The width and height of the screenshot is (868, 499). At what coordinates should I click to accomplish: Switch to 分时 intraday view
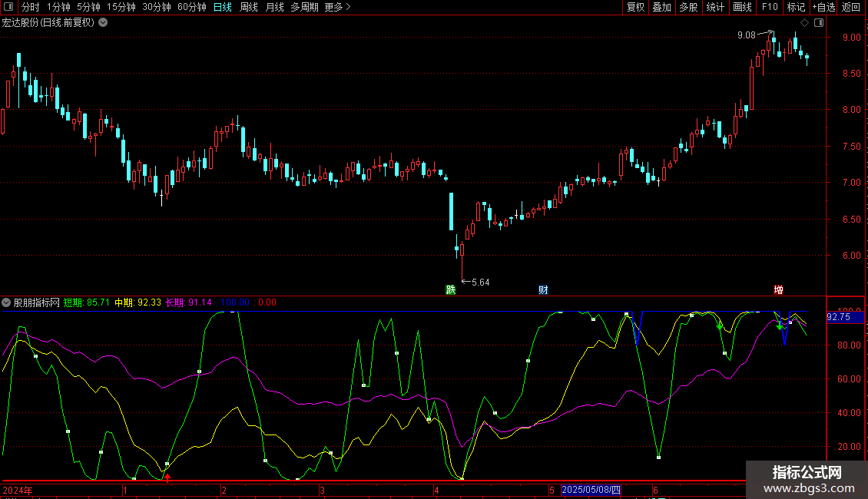click(30, 8)
